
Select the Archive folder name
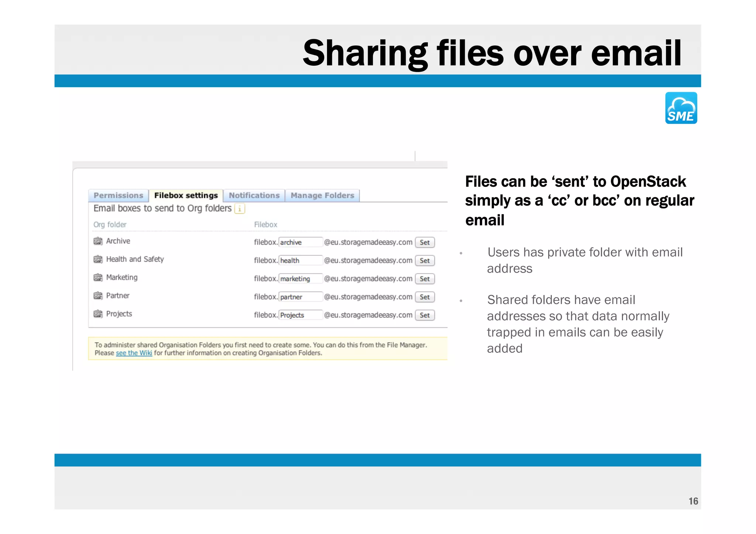tap(118, 241)
